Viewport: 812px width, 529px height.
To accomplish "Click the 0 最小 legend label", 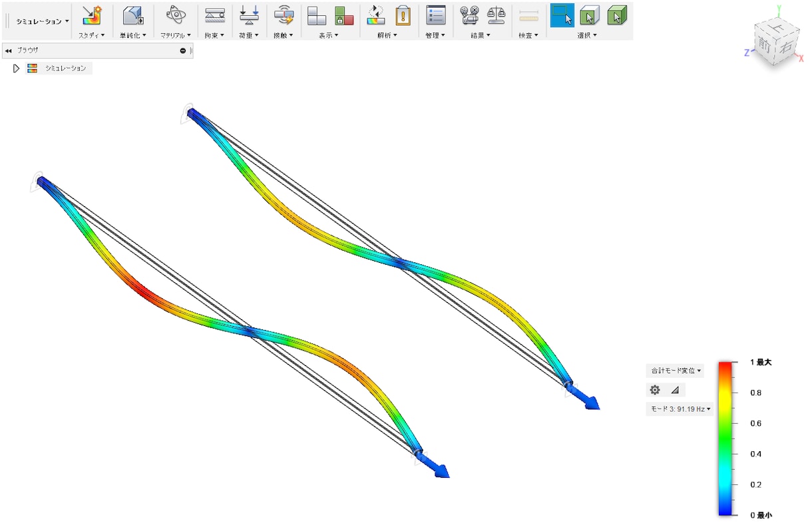I will (761, 515).
